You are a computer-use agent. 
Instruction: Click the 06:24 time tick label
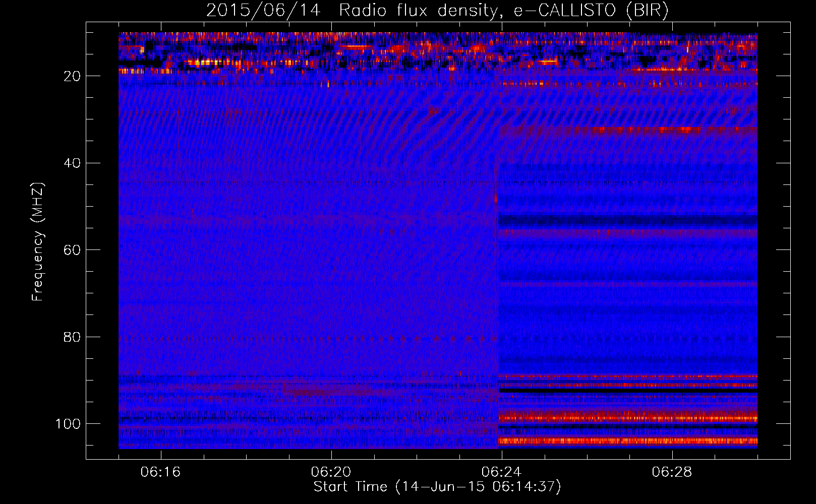pos(501,472)
